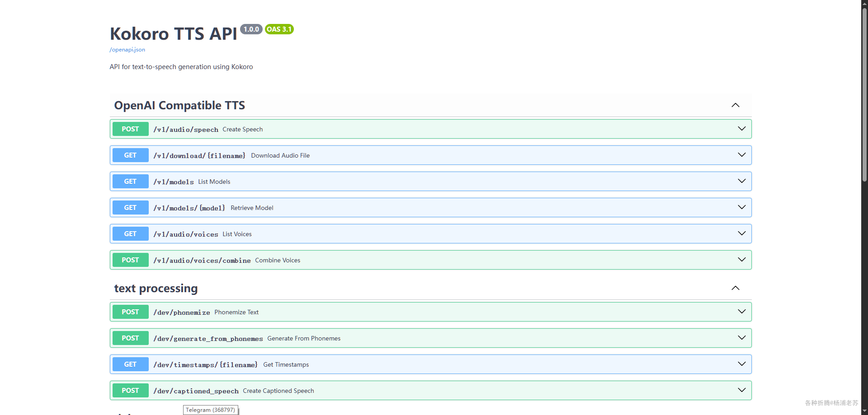Click the List Models summary text
The height and width of the screenshot is (415, 868).
214,182
